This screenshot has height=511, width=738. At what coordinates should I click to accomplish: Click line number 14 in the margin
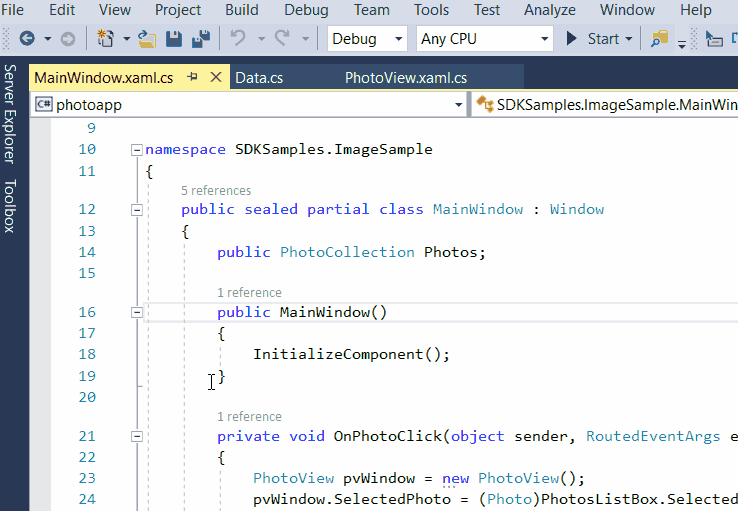87,252
